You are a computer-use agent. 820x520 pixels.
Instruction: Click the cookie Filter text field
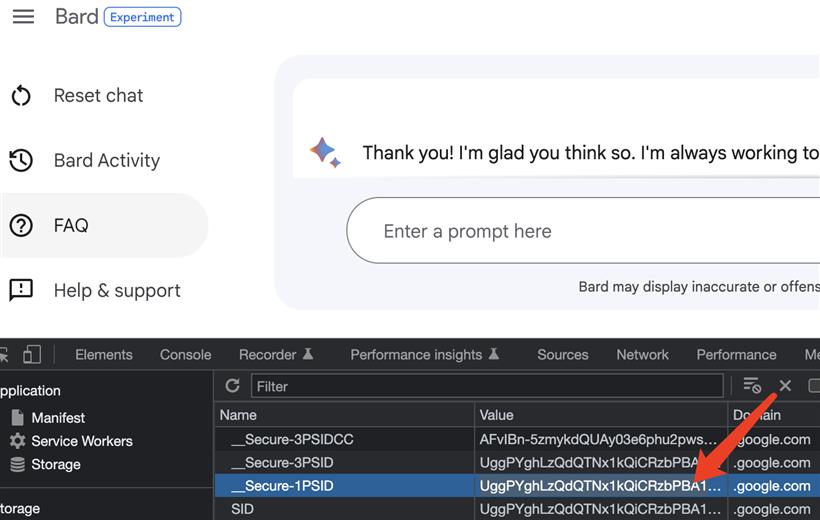coord(487,386)
